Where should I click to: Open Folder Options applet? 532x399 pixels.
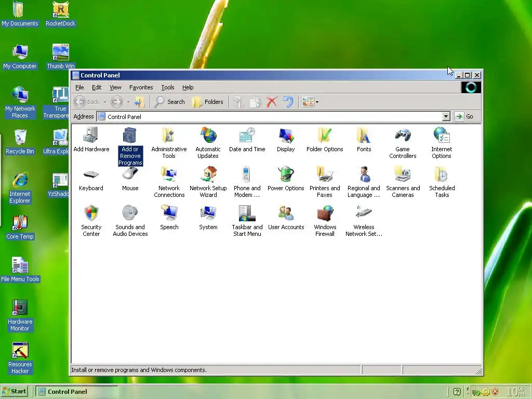coord(325,139)
